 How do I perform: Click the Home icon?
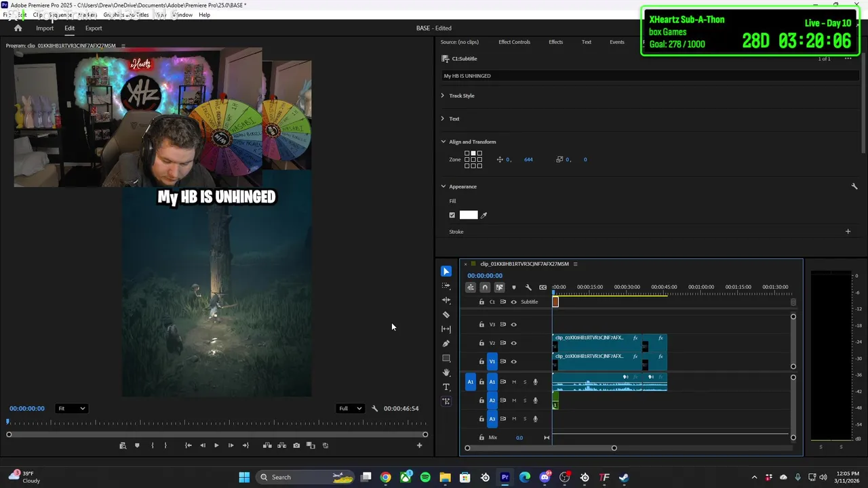click(x=18, y=28)
